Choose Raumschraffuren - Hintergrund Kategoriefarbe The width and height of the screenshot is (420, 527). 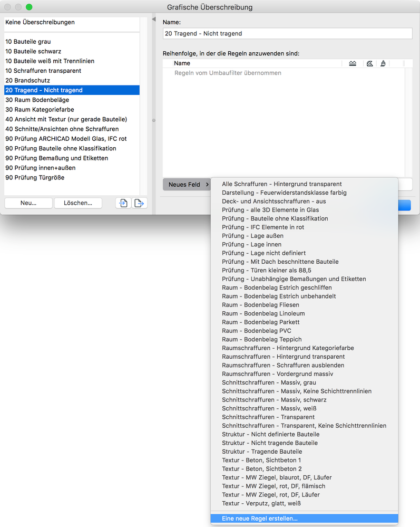point(288,348)
